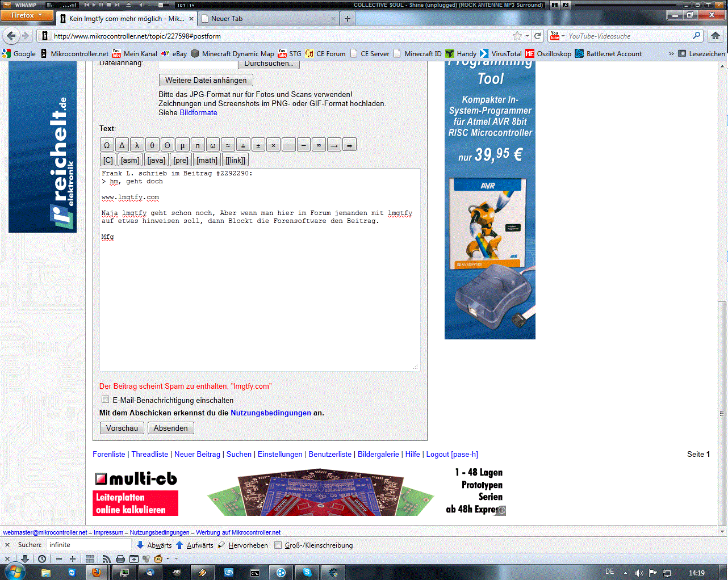
Task: Open the Nutzungsbedingungen link in the form
Action: (x=271, y=413)
